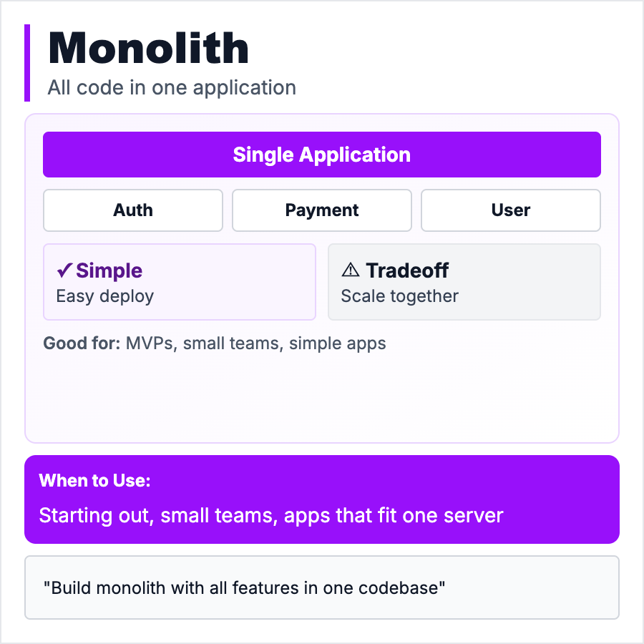Click the When to Use heading
This screenshot has width=644, height=644.
pyautogui.click(x=94, y=481)
